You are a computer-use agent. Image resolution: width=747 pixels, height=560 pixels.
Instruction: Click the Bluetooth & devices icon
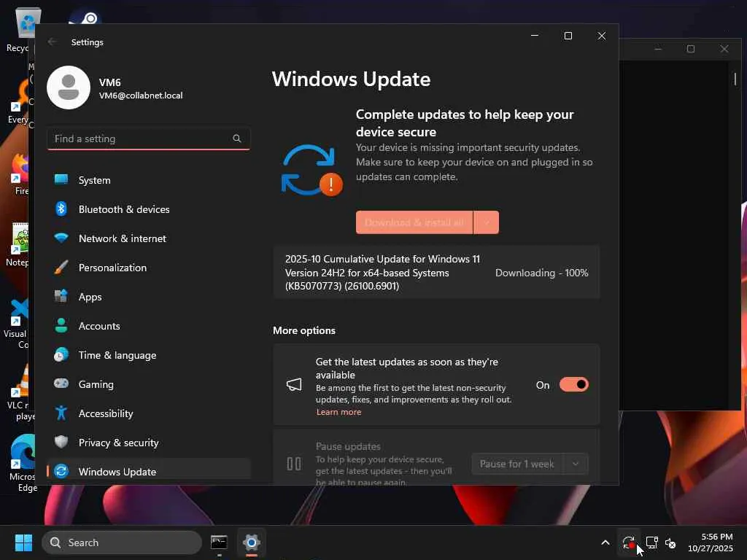61,209
